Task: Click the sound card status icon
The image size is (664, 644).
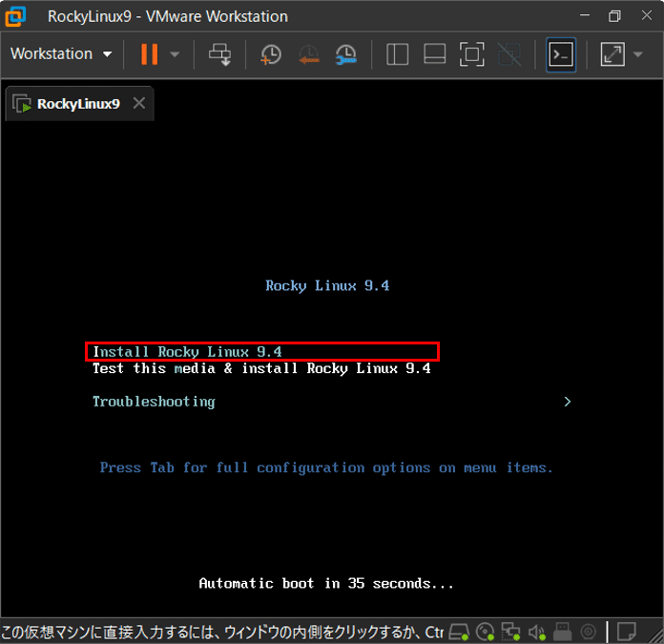Action: click(x=537, y=633)
